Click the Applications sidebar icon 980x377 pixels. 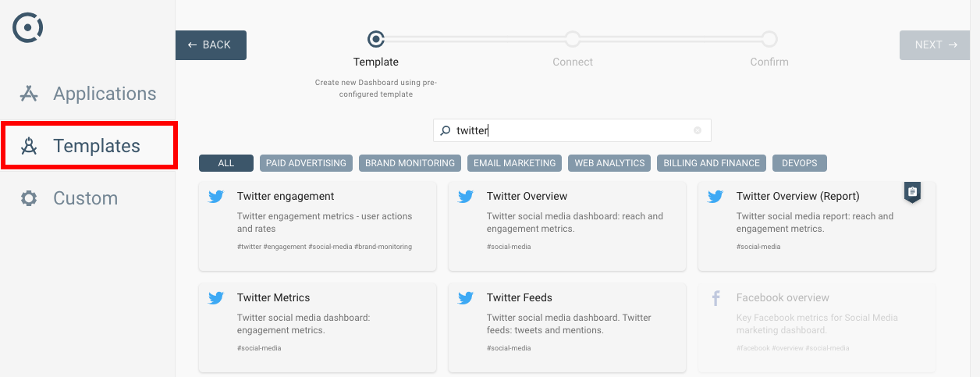[x=29, y=94]
